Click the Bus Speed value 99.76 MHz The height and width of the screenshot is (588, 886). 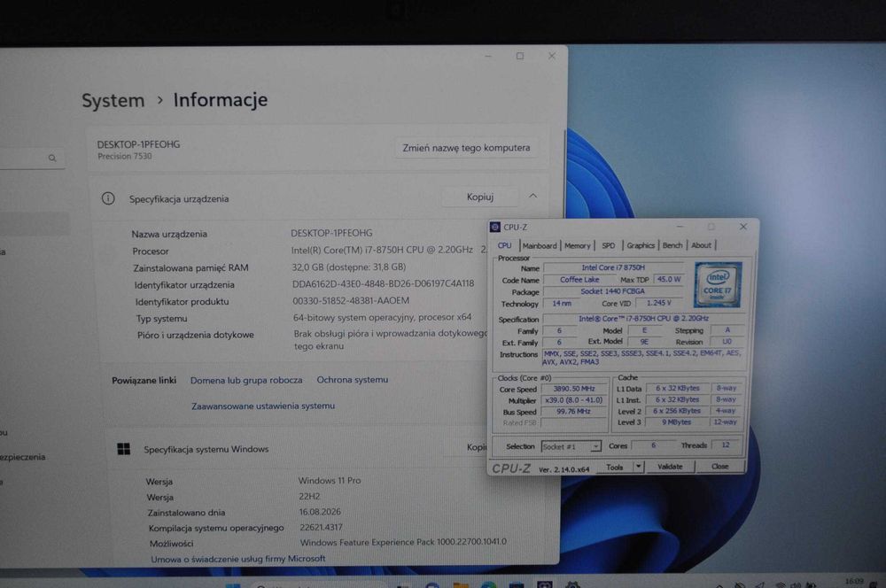(x=573, y=411)
